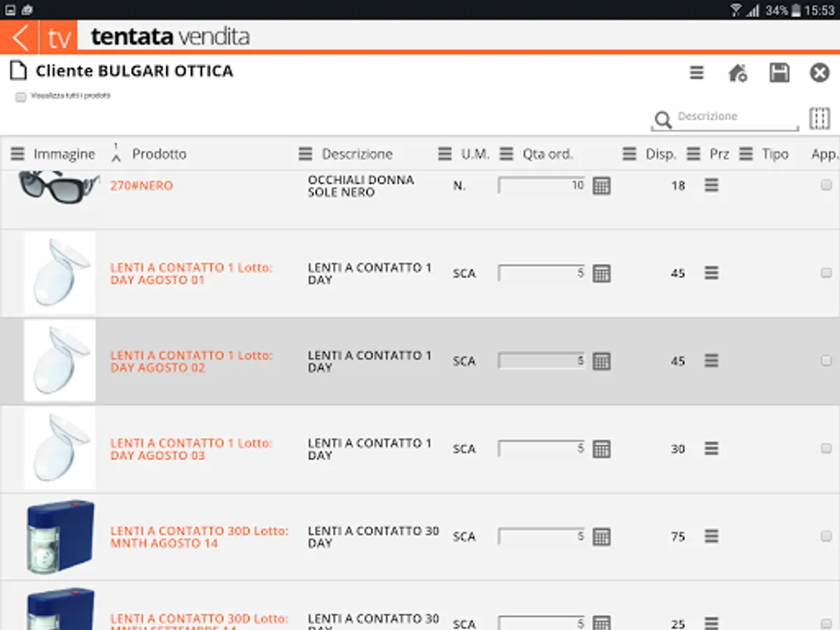Screen dimensions: 840x630
Task: Tap the home settings icon
Action: tap(737, 73)
